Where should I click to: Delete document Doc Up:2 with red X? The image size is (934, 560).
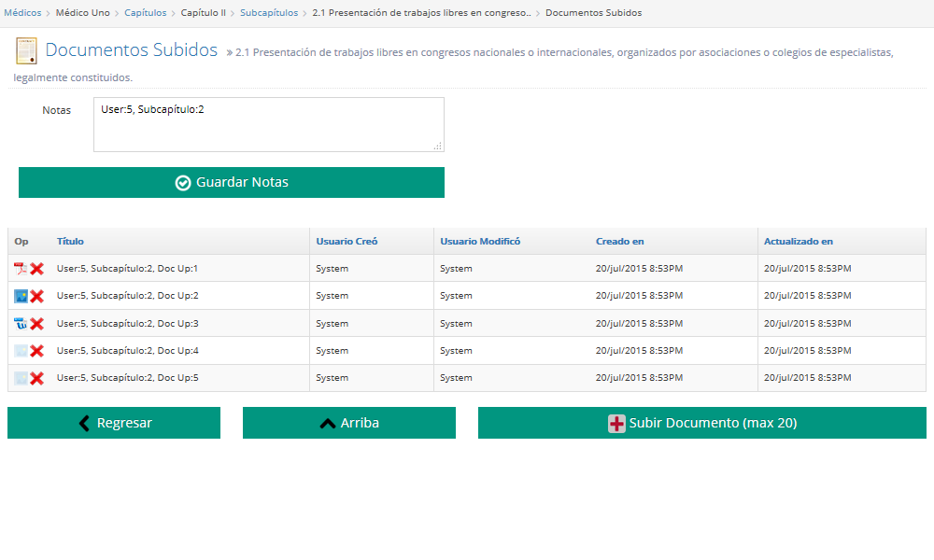(37, 296)
